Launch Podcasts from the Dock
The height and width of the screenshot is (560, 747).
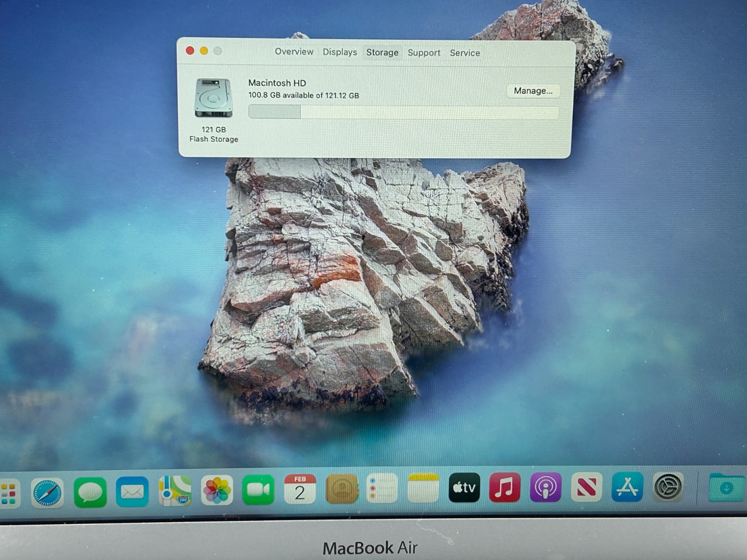coord(545,487)
